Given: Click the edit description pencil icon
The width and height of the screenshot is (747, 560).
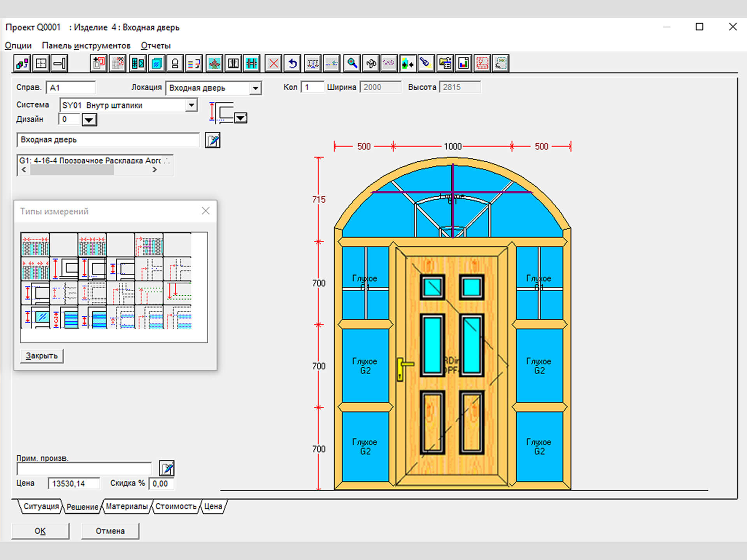Looking at the screenshot, I should (x=212, y=140).
